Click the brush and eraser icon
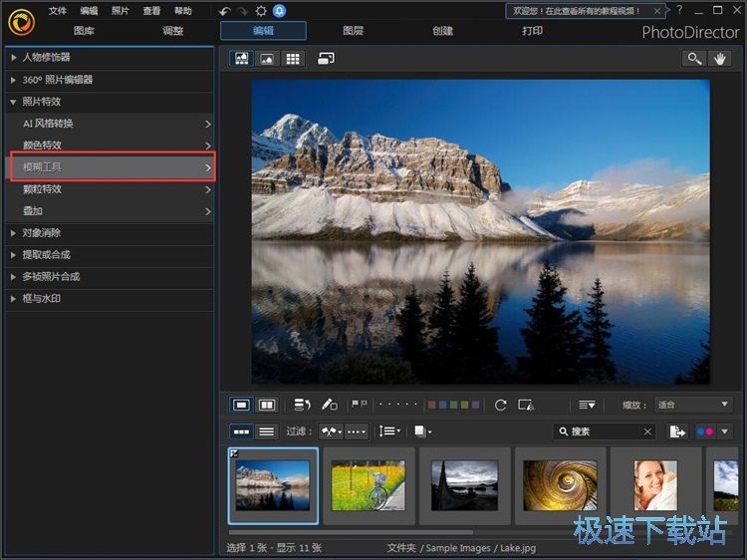This screenshot has height=560, width=747. [329, 406]
